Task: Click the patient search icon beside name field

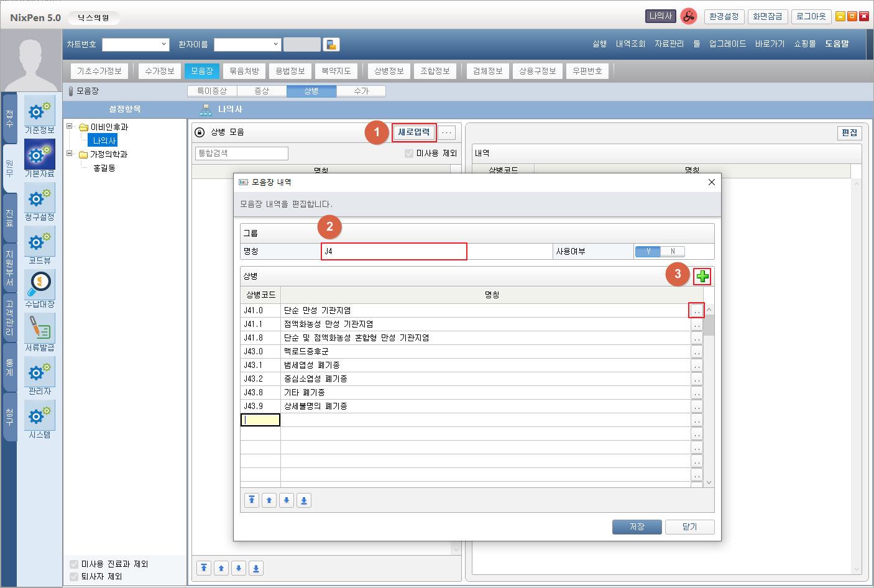Action: [331, 45]
